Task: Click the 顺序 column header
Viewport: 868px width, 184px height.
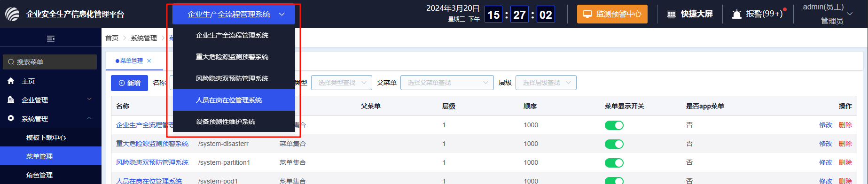Action: click(530, 106)
